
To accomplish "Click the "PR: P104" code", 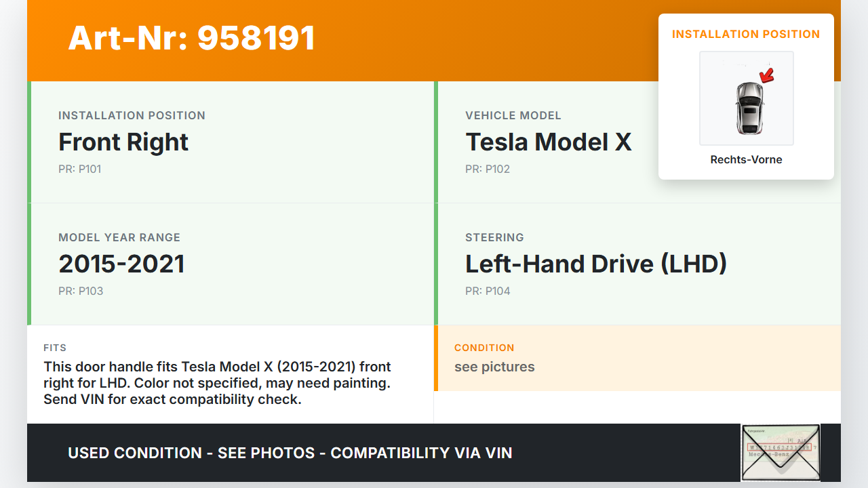I will (487, 291).
